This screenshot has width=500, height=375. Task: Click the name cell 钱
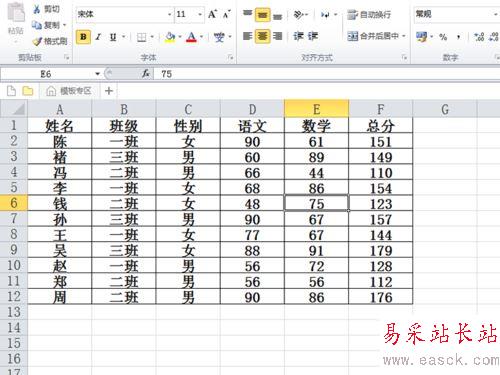[60, 203]
